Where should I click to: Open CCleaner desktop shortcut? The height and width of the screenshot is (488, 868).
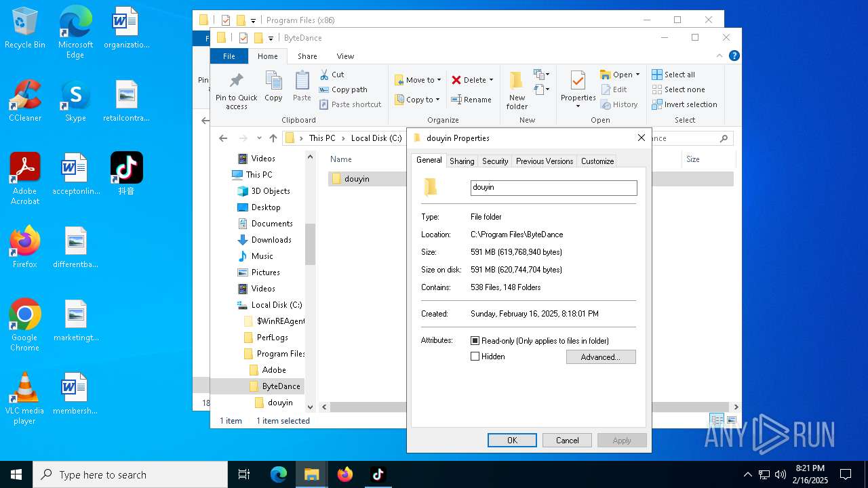[25, 100]
